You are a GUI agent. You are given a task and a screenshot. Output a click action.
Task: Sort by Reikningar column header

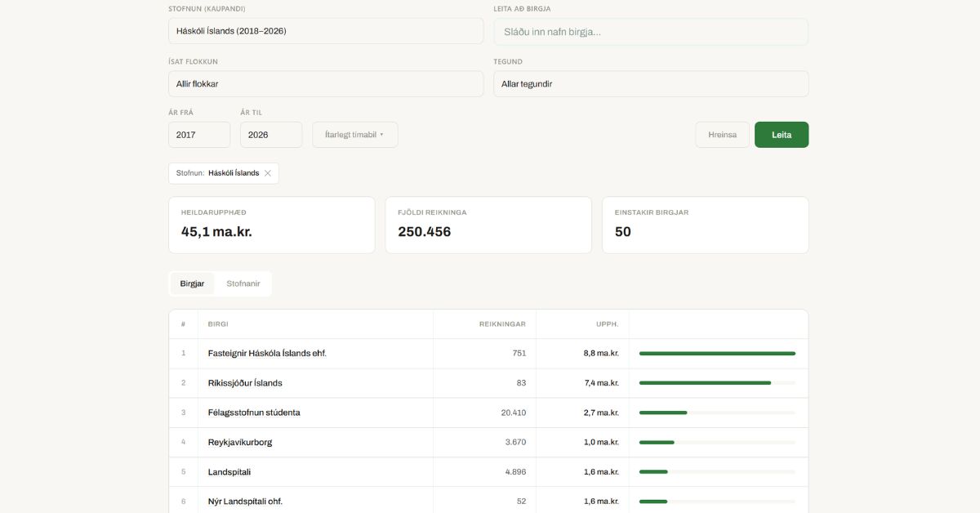(501, 324)
